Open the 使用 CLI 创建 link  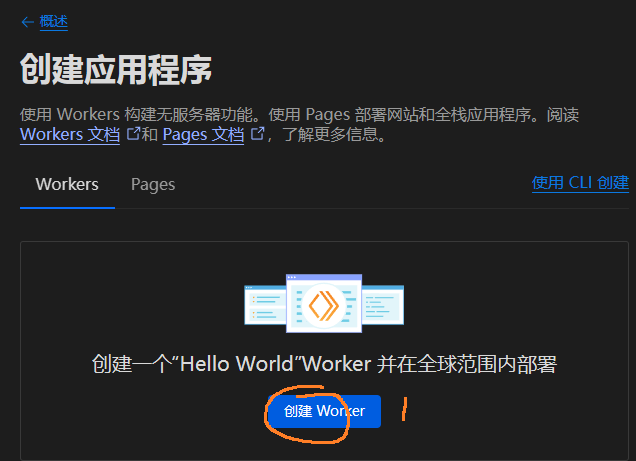tap(580, 183)
